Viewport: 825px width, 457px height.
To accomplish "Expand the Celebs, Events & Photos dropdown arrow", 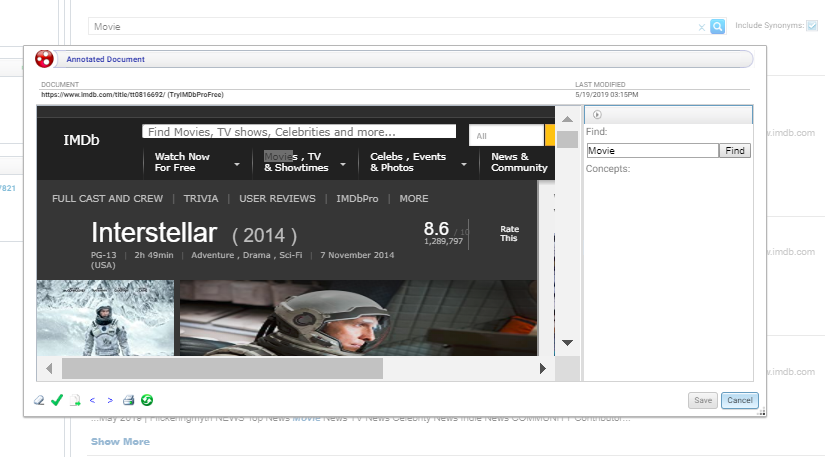I will pyautogui.click(x=464, y=165).
